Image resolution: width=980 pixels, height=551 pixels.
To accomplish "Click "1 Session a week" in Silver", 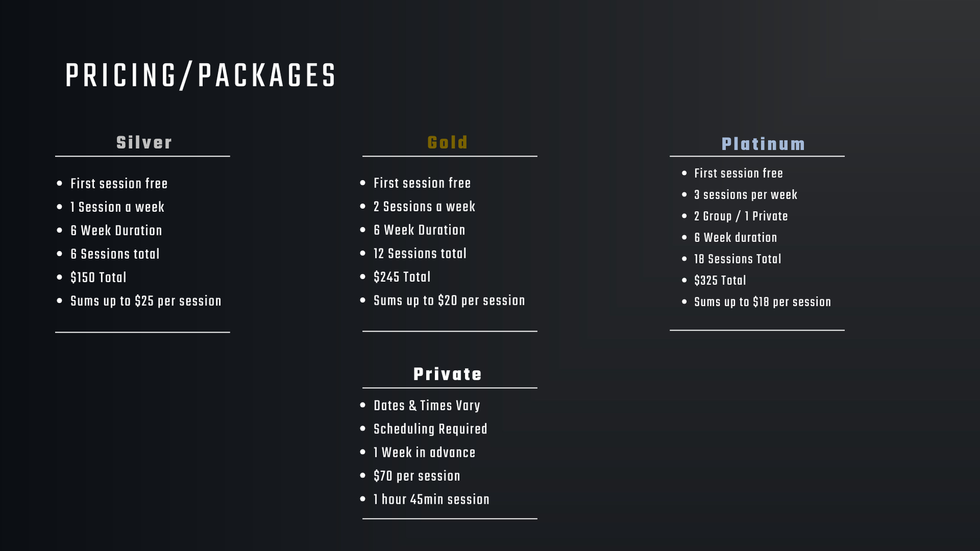I will [117, 207].
